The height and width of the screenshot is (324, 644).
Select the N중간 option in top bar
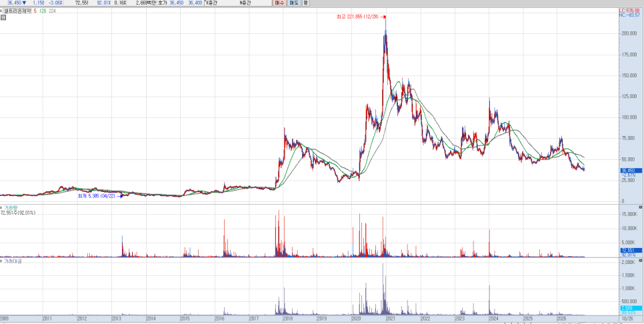click(x=246, y=3)
